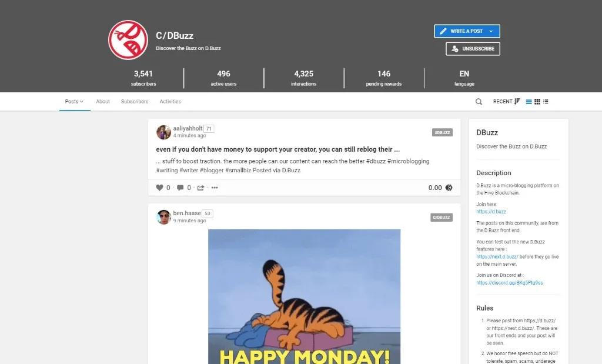This screenshot has height=364, width=602.
Task: Open the post titled 'even if you don't have money'
Action: [278, 149]
